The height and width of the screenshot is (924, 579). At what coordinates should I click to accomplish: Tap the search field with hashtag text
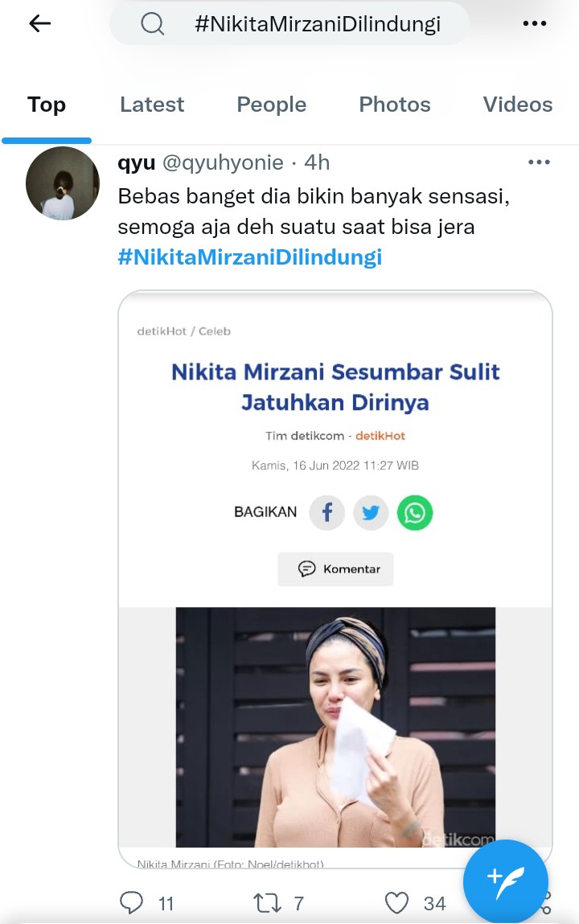[x=317, y=24]
